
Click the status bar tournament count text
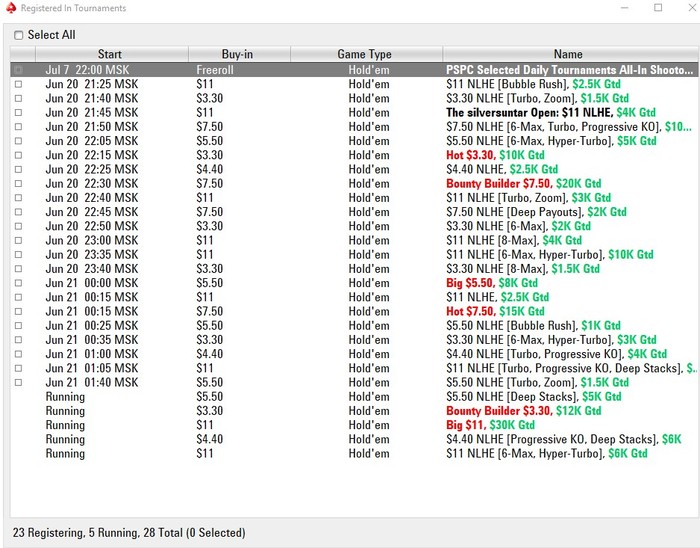pos(129,533)
